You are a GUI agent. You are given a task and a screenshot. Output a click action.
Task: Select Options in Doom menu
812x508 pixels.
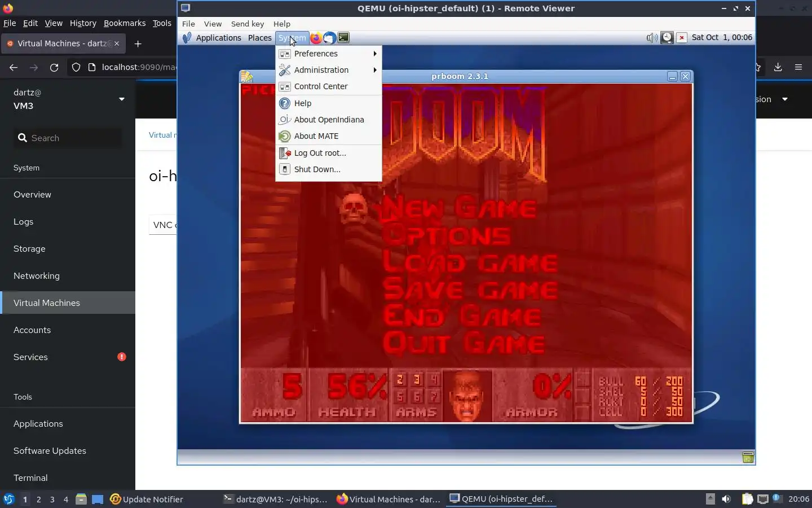pyautogui.click(x=447, y=235)
